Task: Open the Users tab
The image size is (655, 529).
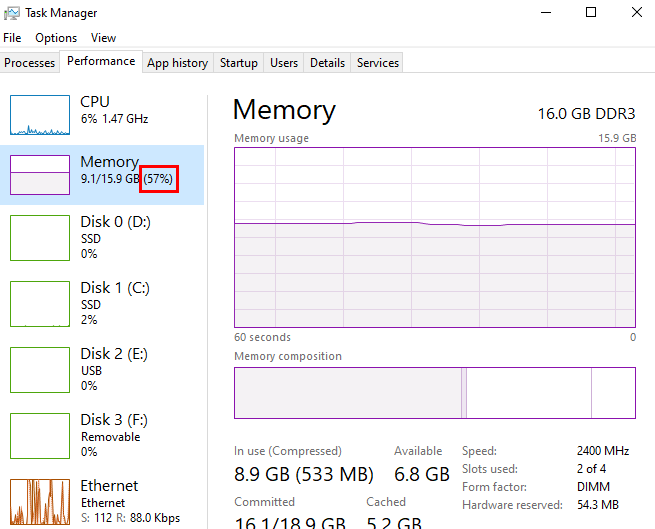Action: 284,63
